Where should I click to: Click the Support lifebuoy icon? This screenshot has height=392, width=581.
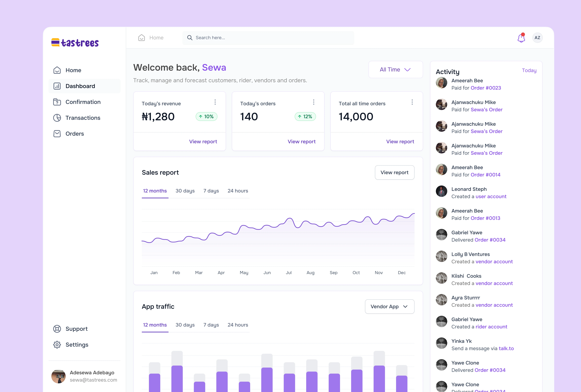(57, 329)
